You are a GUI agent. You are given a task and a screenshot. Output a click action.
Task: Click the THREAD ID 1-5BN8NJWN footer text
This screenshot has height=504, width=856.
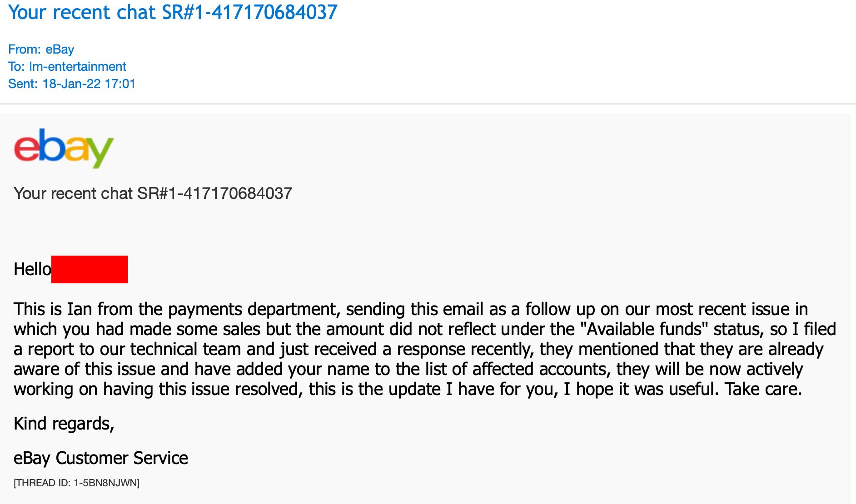coord(76,483)
